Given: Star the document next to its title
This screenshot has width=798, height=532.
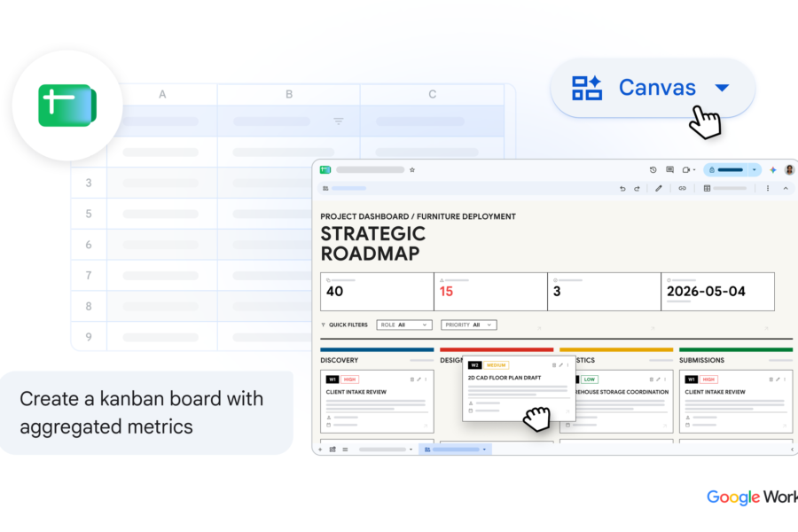Looking at the screenshot, I should pos(412,170).
